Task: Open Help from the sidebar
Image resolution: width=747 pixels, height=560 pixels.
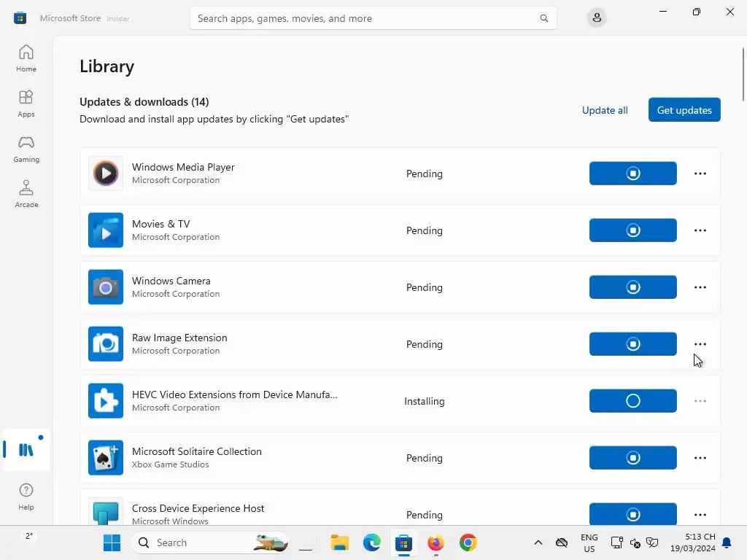Action: tap(26, 497)
